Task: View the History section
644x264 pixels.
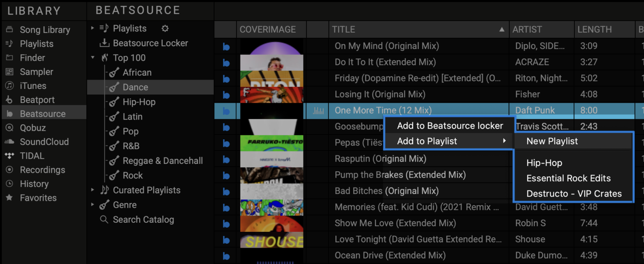Action: point(34,184)
